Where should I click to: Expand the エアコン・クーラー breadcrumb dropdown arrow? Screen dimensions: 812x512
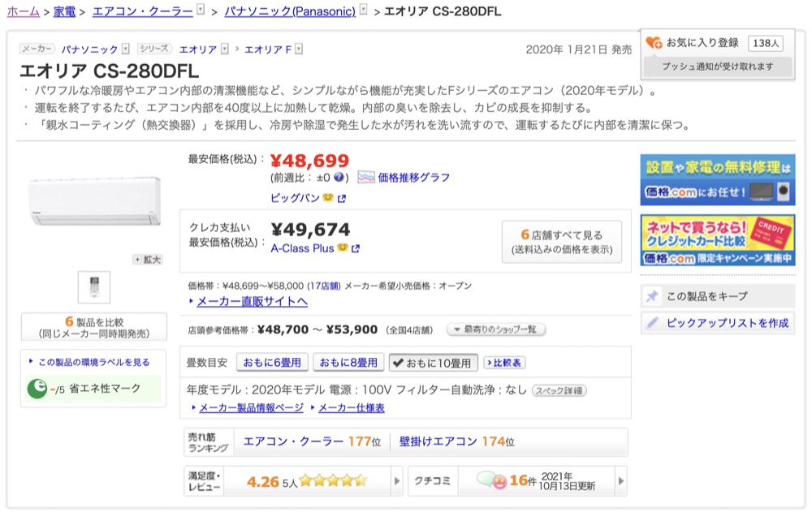[201, 11]
